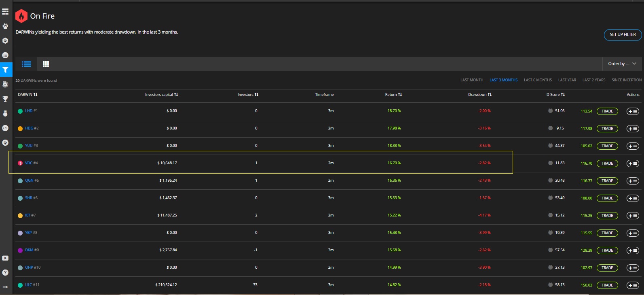
Task: Open the help question mark icon
Action: coord(5,272)
